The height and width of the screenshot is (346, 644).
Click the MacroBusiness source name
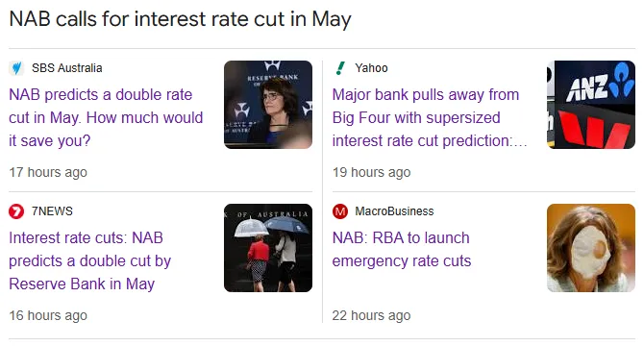point(394,211)
